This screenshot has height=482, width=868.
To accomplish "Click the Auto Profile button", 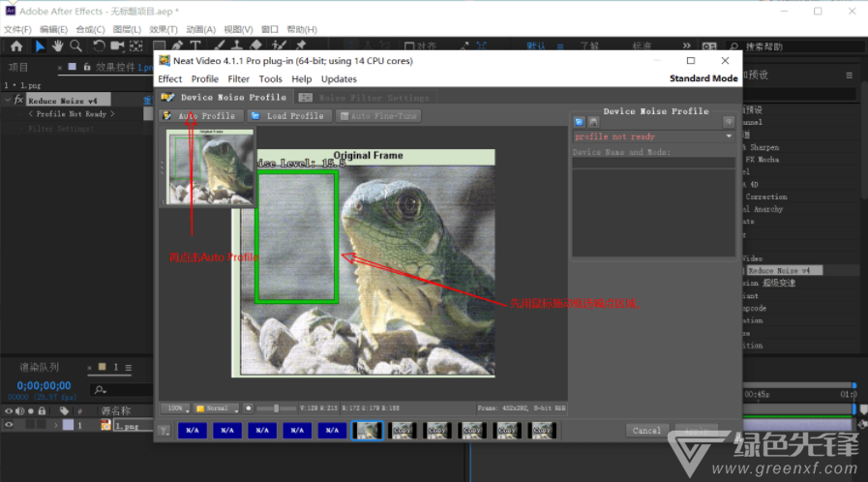I will point(201,115).
